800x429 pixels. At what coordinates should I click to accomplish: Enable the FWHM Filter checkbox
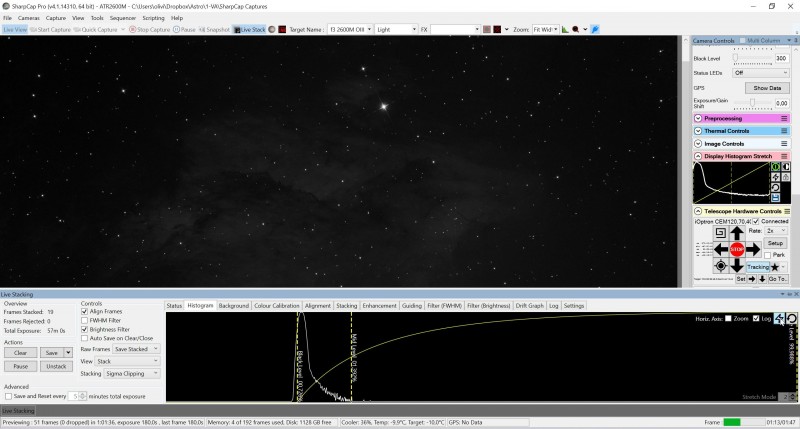[x=85, y=320]
